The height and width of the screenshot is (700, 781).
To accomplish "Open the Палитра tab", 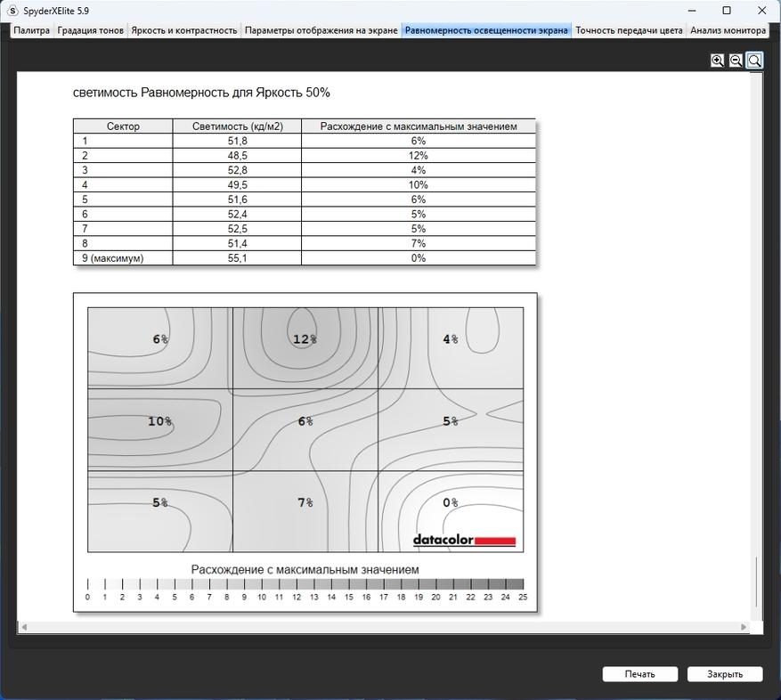I will coord(31,30).
